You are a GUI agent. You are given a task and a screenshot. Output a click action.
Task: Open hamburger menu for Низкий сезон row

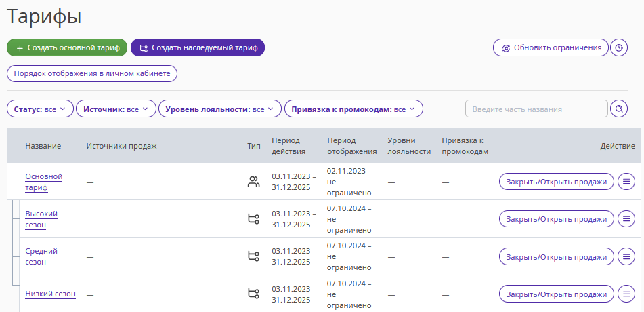pos(626,294)
